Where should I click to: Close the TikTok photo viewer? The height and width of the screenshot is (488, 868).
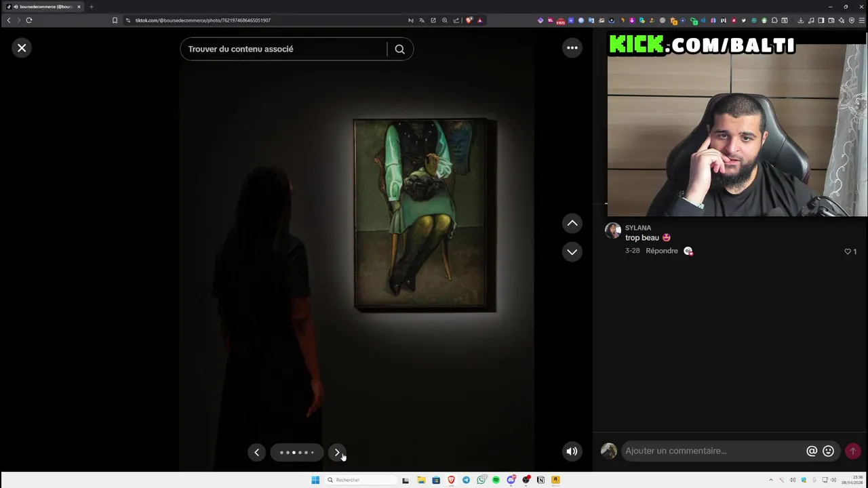pyautogui.click(x=22, y=48)
